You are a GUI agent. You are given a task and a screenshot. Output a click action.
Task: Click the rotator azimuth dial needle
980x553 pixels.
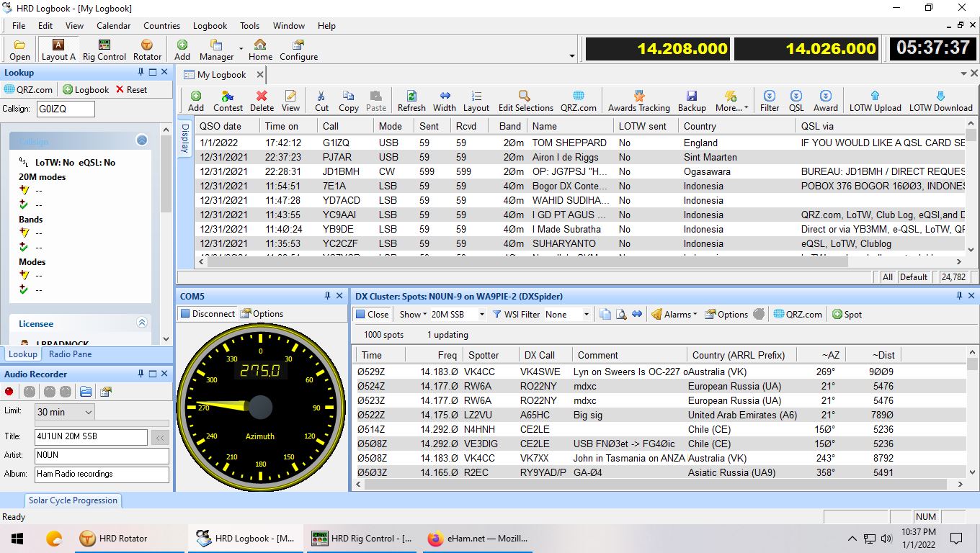tap(223, 405)
